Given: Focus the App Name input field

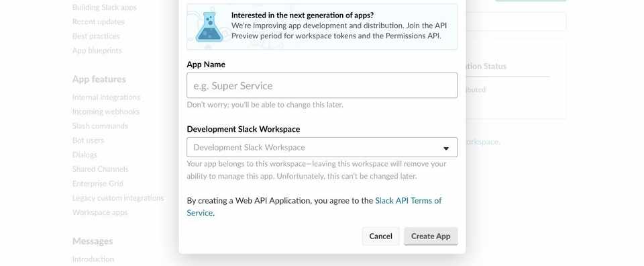Looking at the screenshot, I should tap(322, 85).
